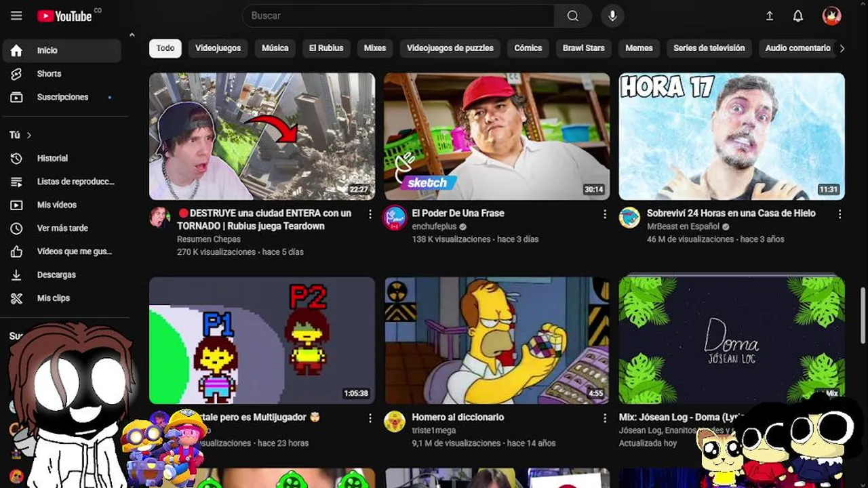Click the Listas de reproducción icon
The width and height of the screenshot is (868, 488).
coord(16,182)
